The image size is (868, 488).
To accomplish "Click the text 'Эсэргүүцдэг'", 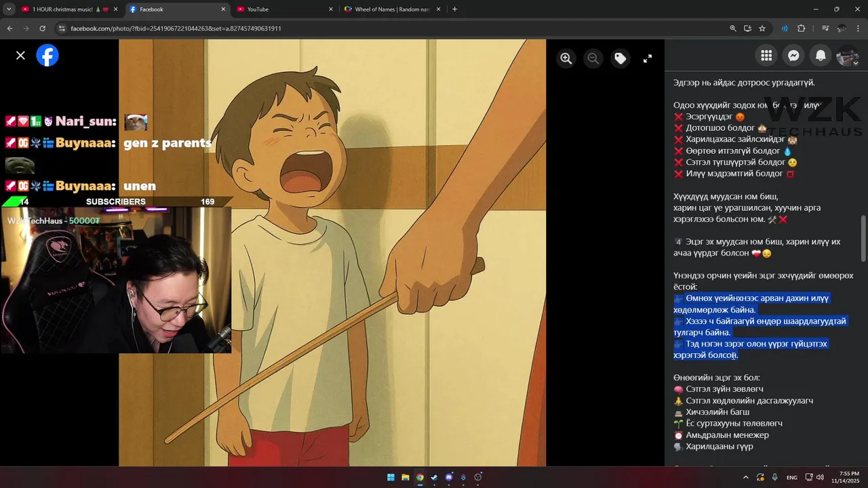I will pos(709,117).
